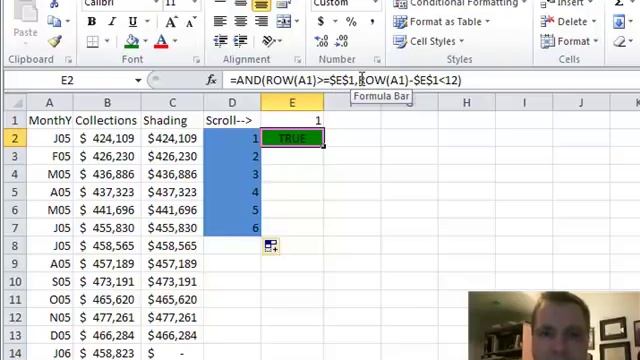Image resolution: width=640 pixels, height=360 pixels.
Task: Open the Orientation text rotation menu
Action: click(x=272, y=41)
